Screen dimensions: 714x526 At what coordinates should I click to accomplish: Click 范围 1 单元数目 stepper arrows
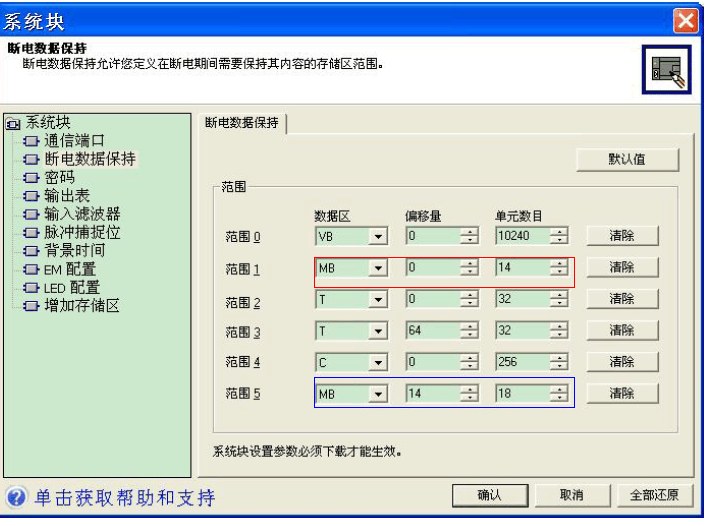[x=559, y=267]
